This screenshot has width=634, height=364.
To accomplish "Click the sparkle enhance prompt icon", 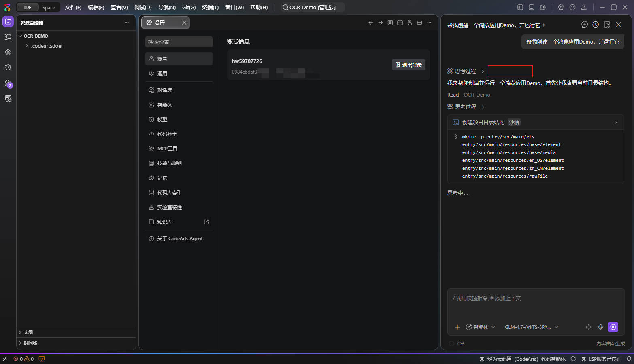I will click(589, 327).
